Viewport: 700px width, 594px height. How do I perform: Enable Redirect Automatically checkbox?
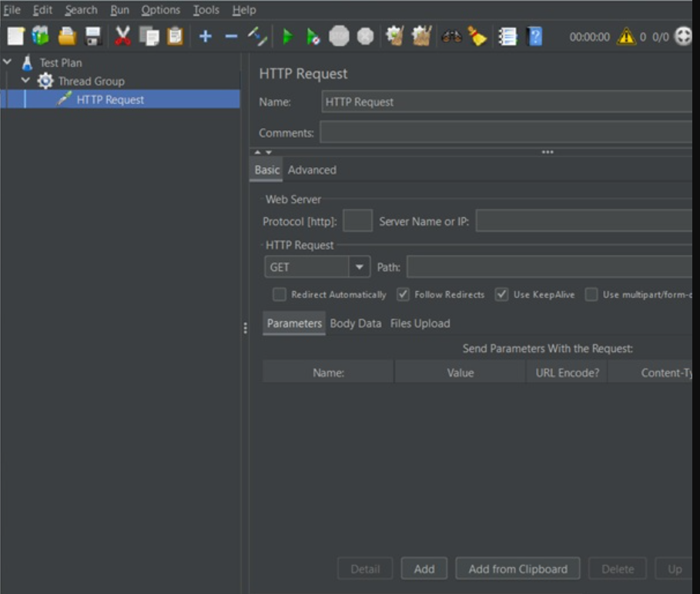click(280, 294)
